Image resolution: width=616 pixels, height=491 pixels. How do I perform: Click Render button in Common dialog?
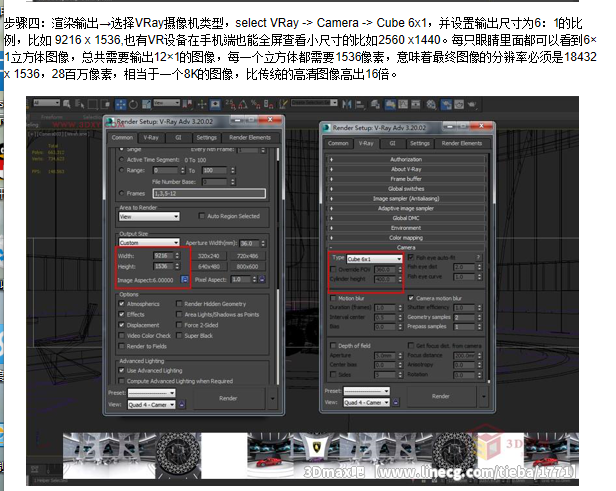[228, 398]
